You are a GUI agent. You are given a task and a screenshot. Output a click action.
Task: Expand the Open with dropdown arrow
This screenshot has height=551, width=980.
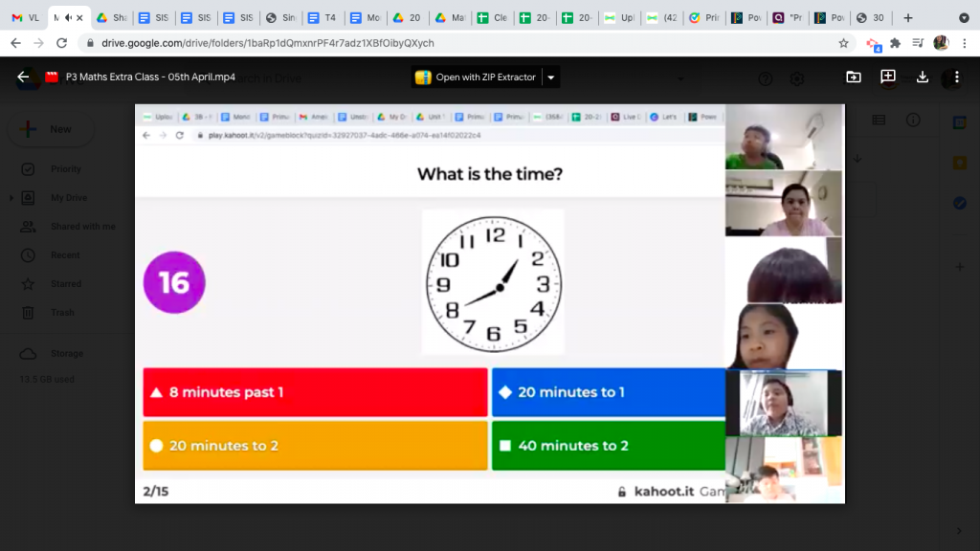(x=551, y=77)
